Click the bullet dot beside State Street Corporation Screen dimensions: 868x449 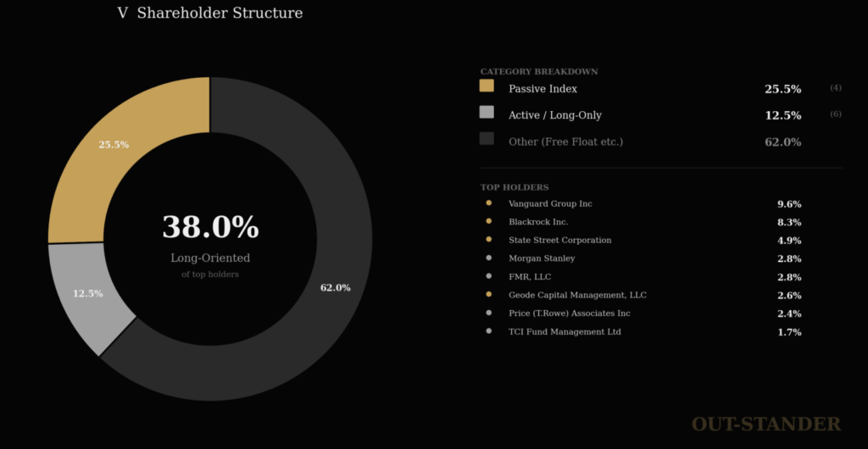click(x=489, y=240)
